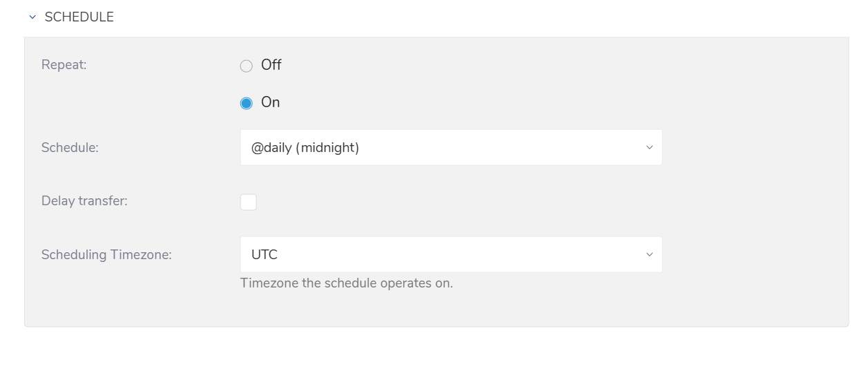Click the "Schedule:" field label
868x378 pixels.
[70, 147]
